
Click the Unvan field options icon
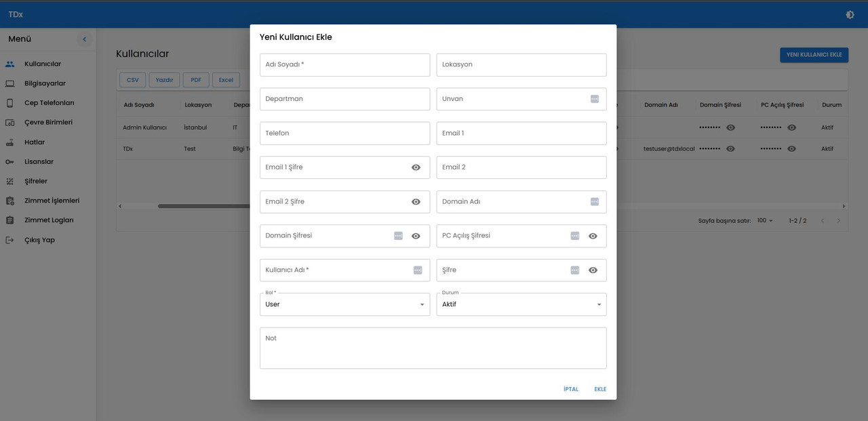(x=595, y=99)
